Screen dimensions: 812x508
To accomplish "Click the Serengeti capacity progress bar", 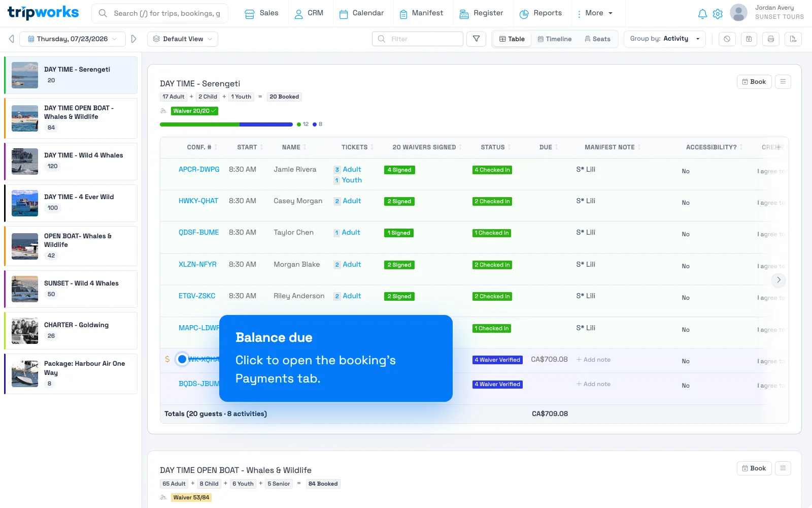I will coord(226,124).
